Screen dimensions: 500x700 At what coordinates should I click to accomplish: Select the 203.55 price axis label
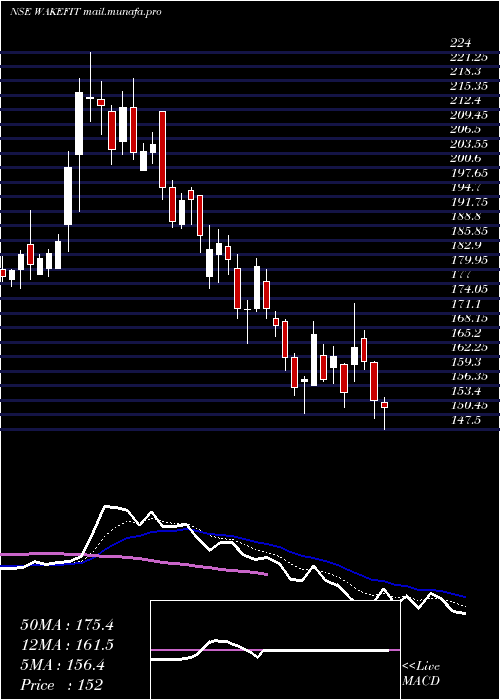[468, 144]
